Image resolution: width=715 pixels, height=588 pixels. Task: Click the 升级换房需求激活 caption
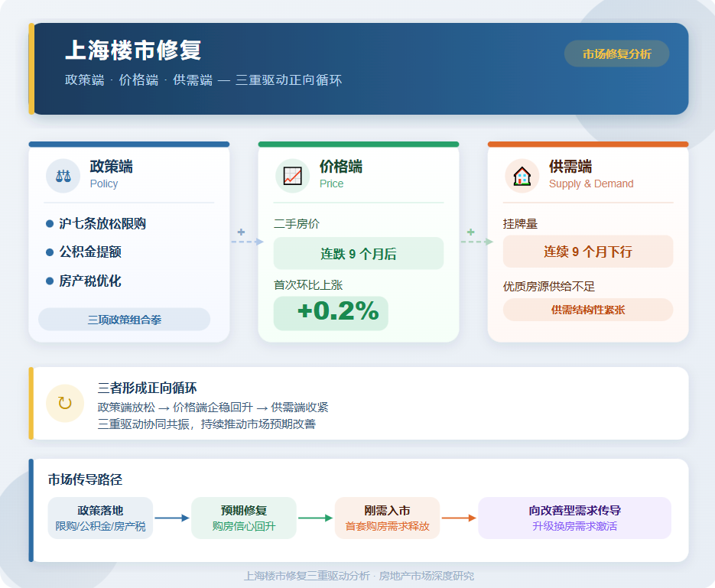[574, 527]
